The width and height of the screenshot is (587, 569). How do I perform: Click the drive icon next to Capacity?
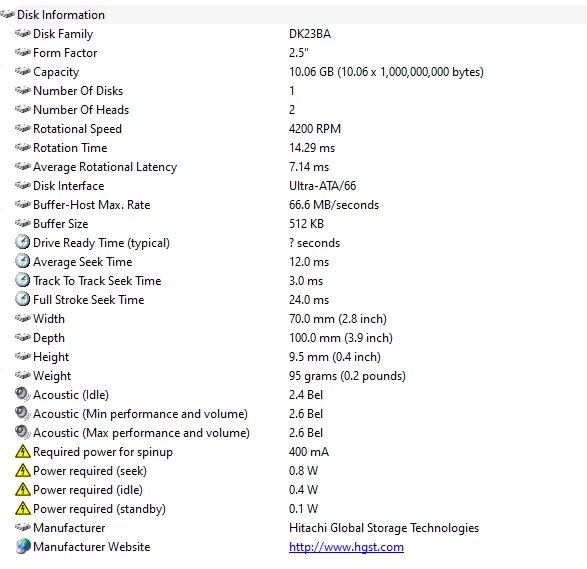point(22,71)
